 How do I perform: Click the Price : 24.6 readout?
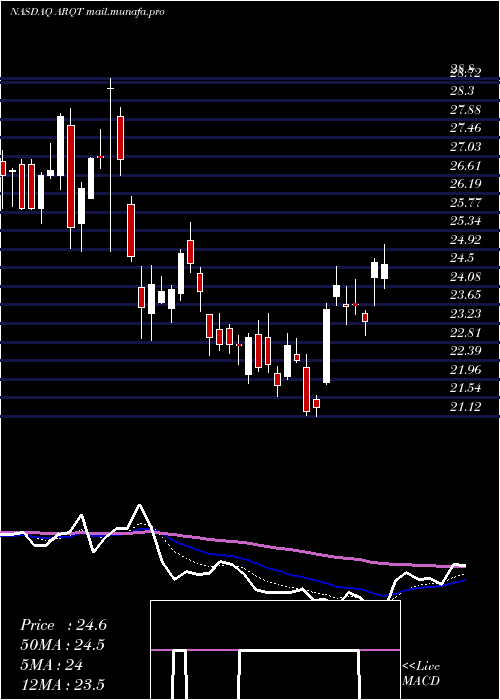click(63, 625)
